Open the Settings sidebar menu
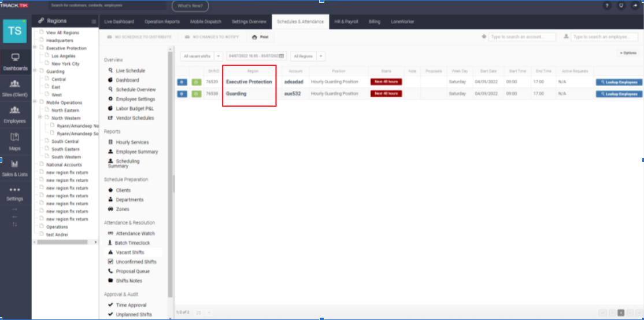The height and width of the screenshot is (320, 644). point(15,194)
